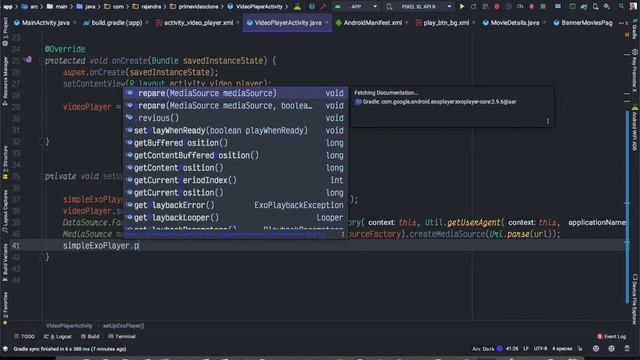640x360 pixels.
Task: Open the search everywhere magnifier icon
Action: pyautogui.click(x=622, y=7)
